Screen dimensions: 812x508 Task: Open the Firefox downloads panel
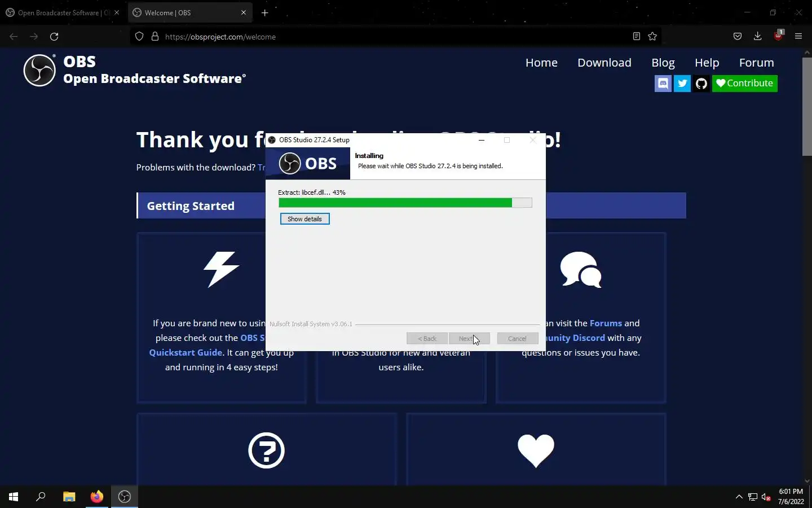pyautogui.click(x=758, y=37)
